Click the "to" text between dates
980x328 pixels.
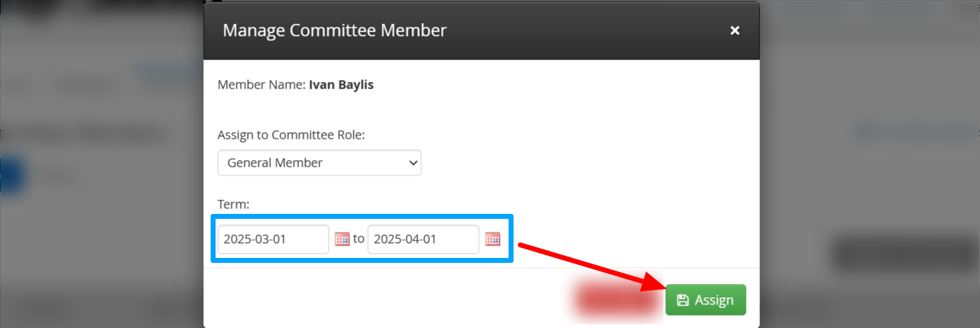coord(359,239)
